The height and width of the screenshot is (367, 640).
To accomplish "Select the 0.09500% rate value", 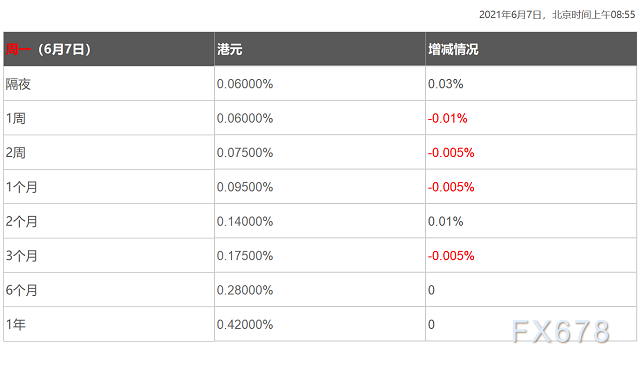I will click(245, 187).
